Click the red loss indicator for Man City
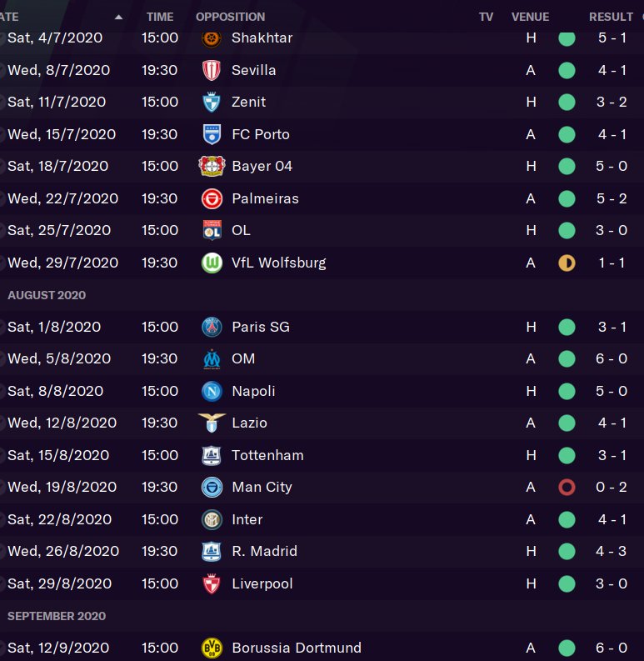 (x=567, y=488)
